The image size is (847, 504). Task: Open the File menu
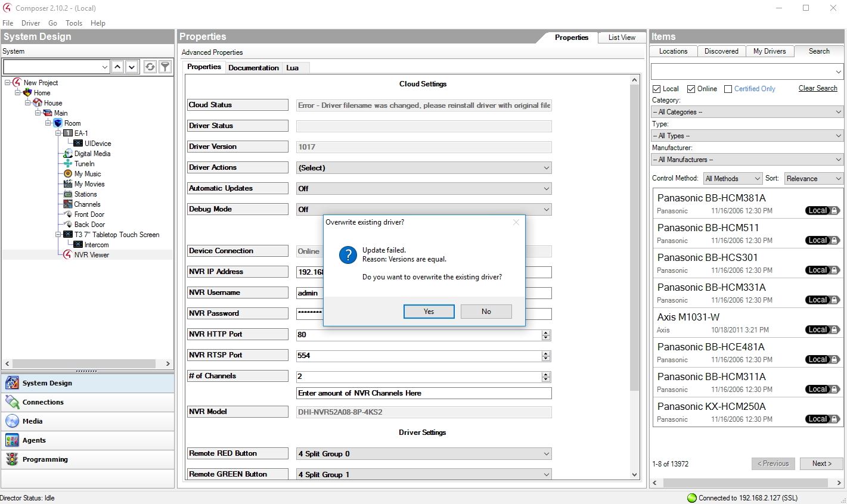click(8, 23)
